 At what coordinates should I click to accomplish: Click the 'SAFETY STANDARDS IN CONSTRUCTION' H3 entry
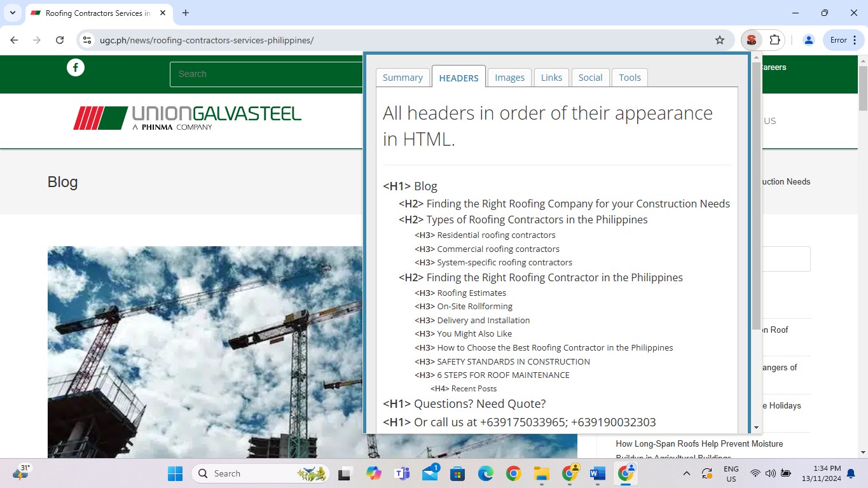502,361
